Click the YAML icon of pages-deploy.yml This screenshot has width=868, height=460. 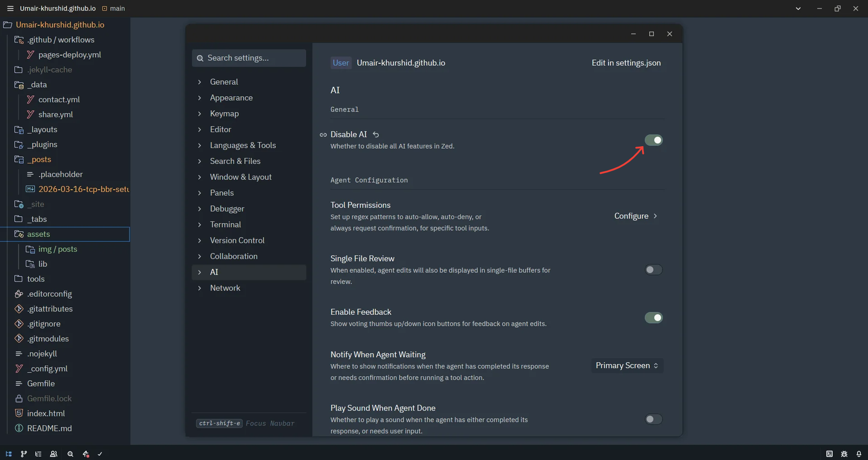tap(31, 55)
